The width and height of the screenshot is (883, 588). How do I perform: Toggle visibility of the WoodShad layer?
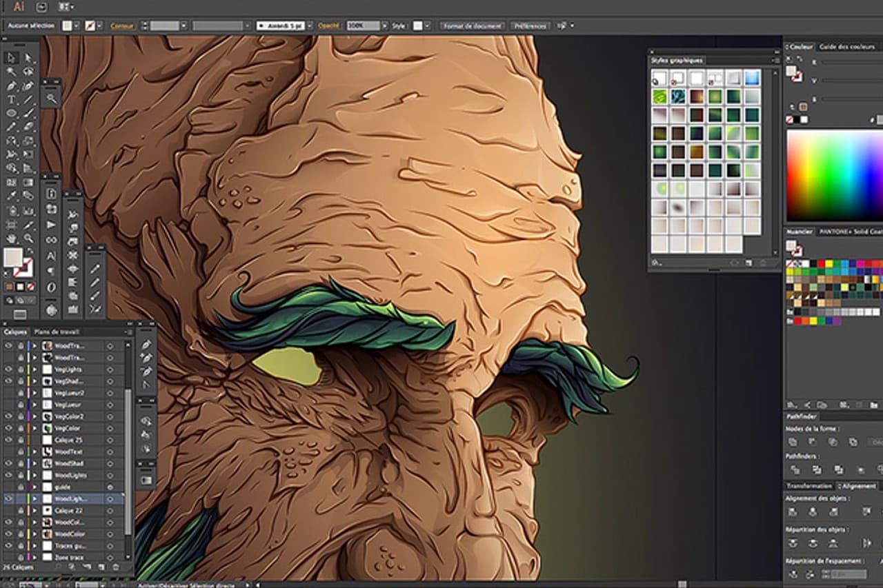(x=9, y=463)
